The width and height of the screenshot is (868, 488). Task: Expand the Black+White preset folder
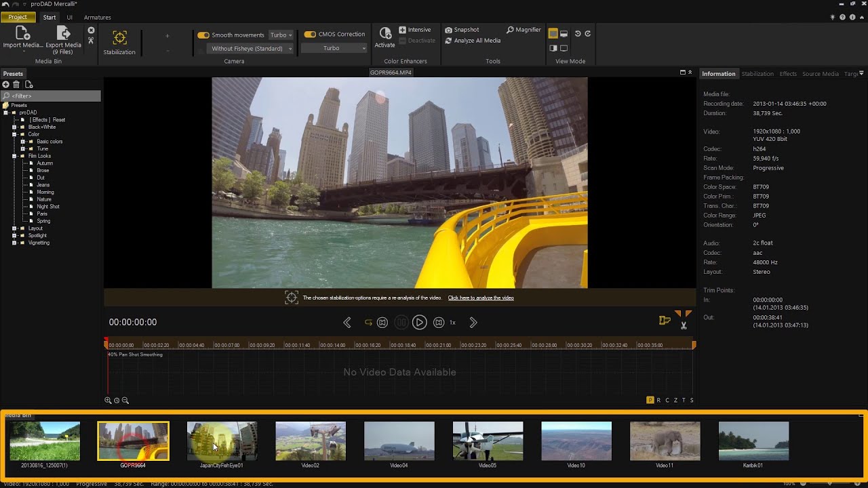tap(14, 127)
